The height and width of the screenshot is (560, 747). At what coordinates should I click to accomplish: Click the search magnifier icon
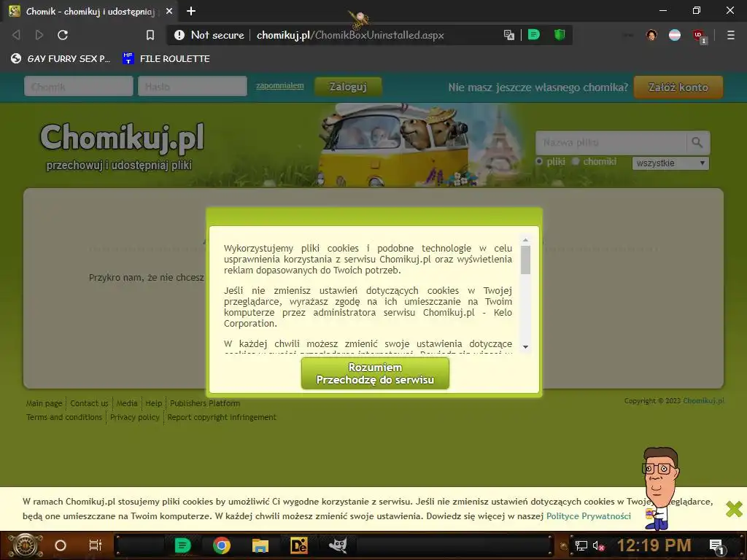(697, 142)
